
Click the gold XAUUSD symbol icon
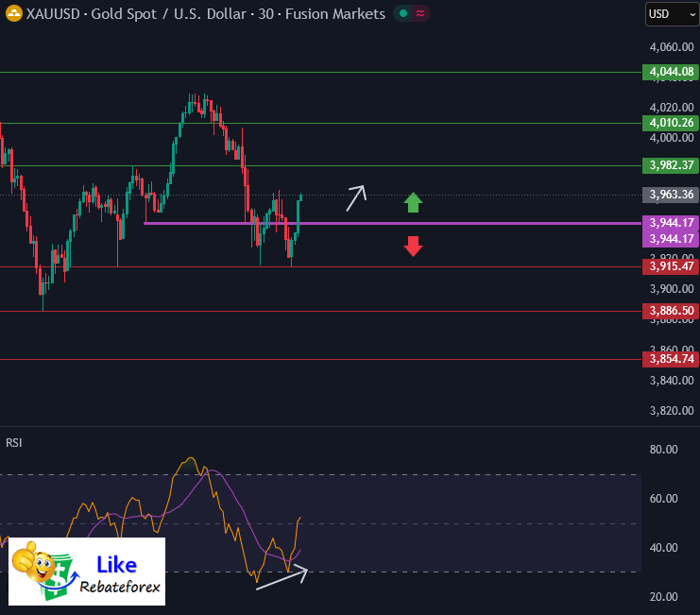tap(14, 14)
